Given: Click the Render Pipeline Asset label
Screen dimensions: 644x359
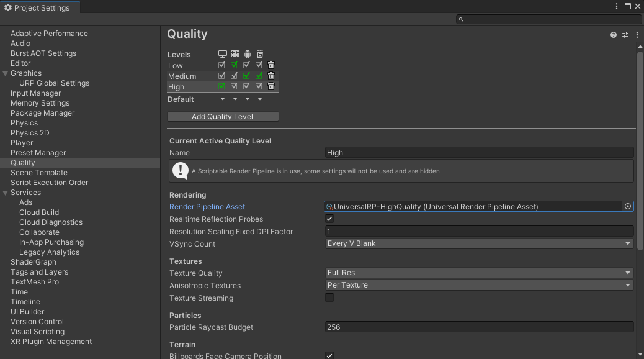Looking at the screenshot, I should (207, 207).
